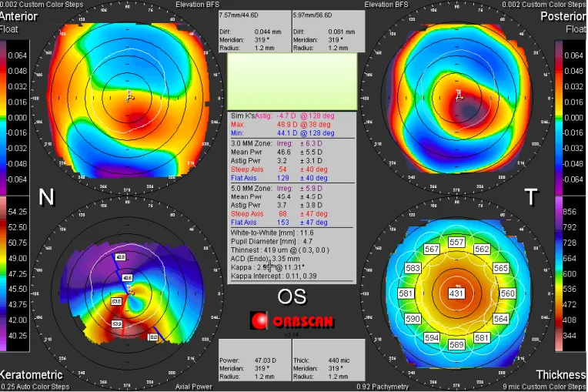Click the Kappa Intercept 0.11, 0.39 row
The image size is (588, 392).
[x=274, y=276]
